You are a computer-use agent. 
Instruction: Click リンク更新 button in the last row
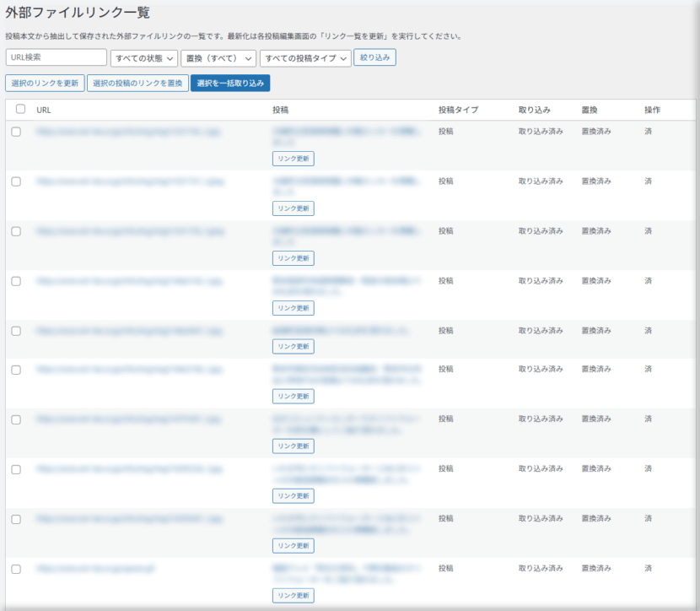pos(293,595)
